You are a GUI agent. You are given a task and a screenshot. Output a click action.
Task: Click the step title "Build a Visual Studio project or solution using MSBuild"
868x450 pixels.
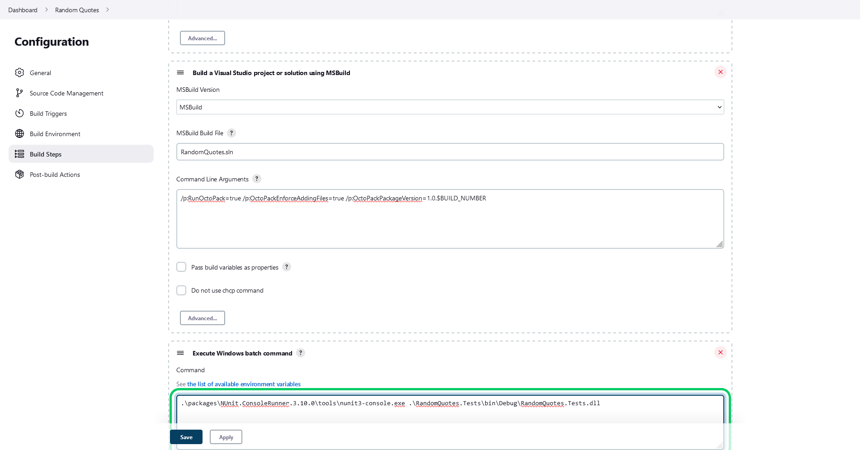click(x=271, y=73)
